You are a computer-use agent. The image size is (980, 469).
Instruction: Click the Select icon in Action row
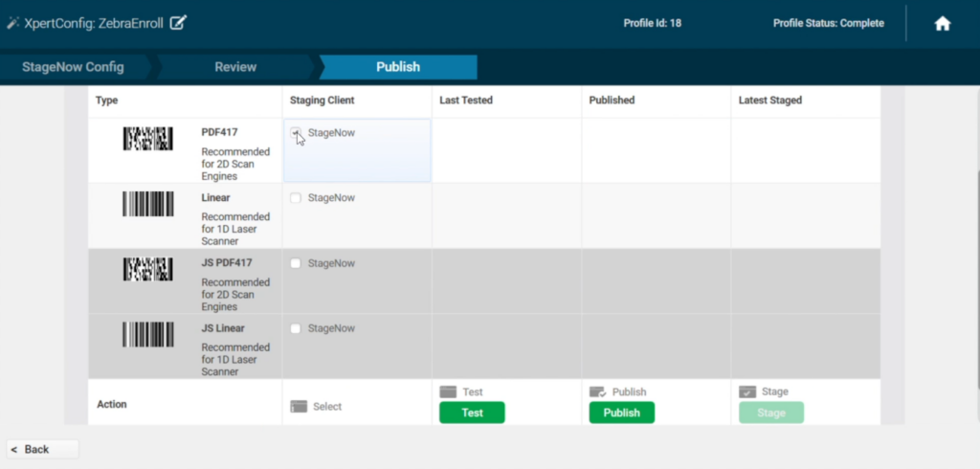[299, 407]
